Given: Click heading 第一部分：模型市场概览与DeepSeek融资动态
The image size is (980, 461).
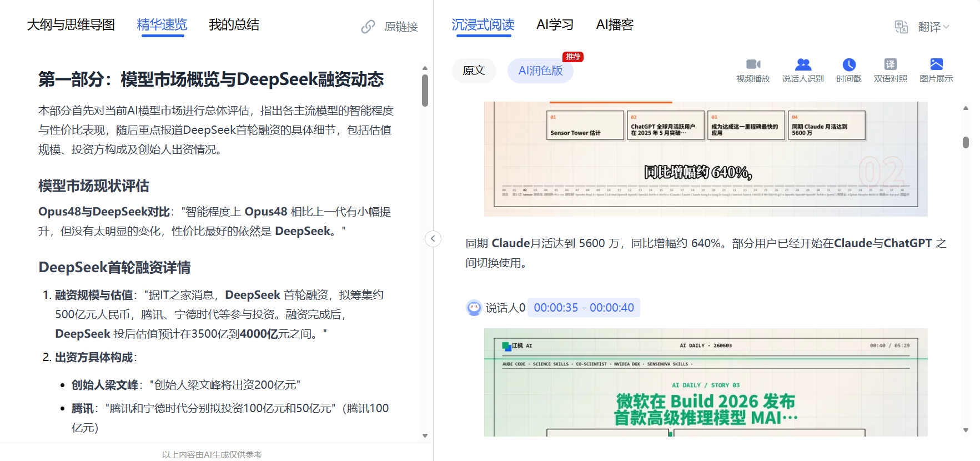Looking at the screenshot, I should coord(211,79).
